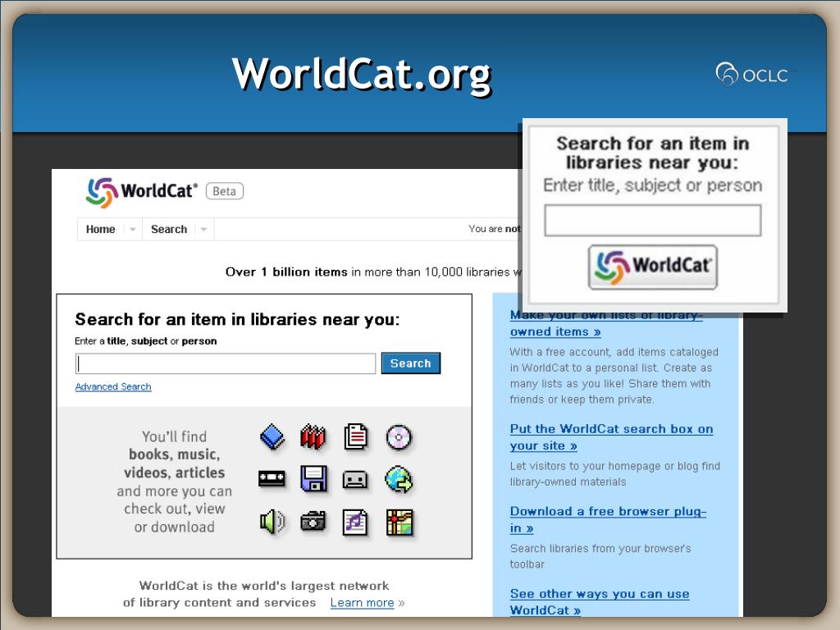Click 'WorldCat is the world's largest network' text
Viewport: 840px width, 630px height.
263,586
